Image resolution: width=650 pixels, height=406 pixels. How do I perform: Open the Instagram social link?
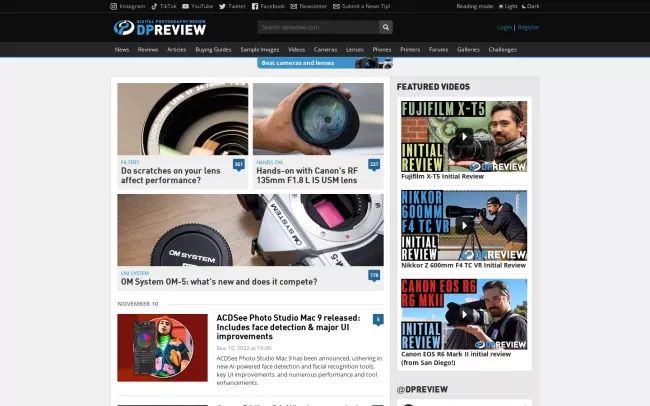(128, 6)
